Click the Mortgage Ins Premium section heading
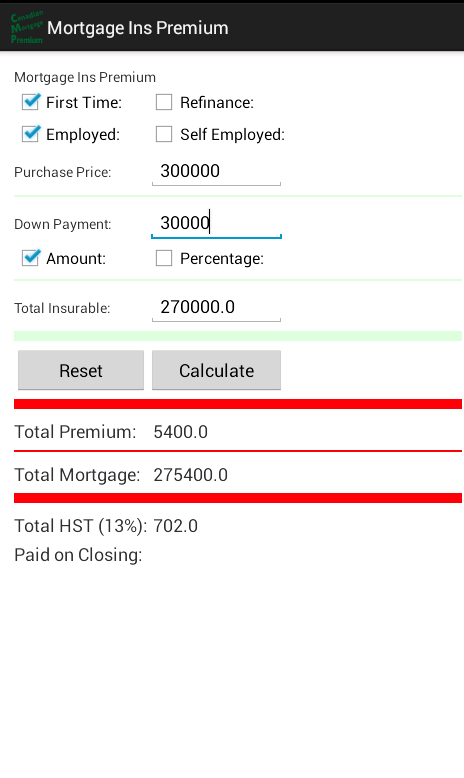This screenshot has width=464, height=778. click(x=85, y=77)
